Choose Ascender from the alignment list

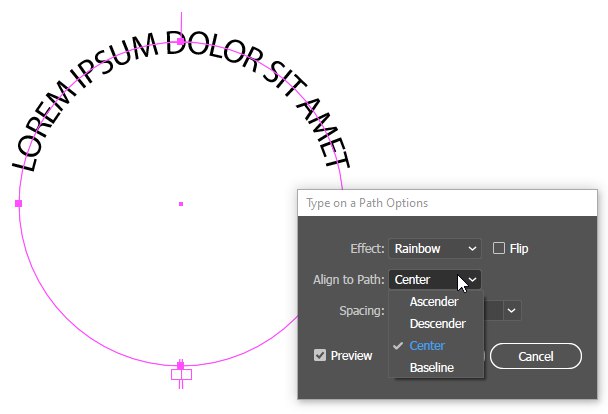[x=434, y=302]
